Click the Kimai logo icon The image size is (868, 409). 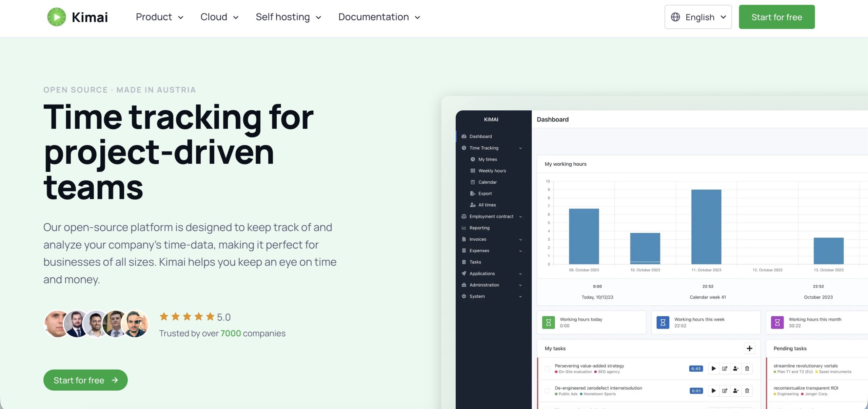coord(57,17)
